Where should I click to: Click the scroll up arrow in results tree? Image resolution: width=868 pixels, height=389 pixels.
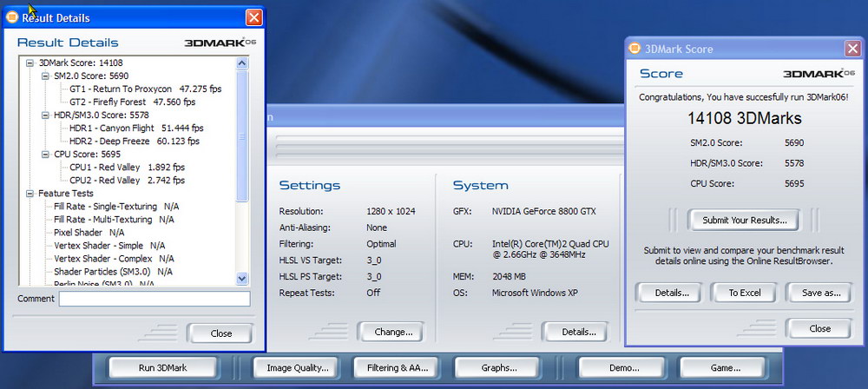click(x=242, y=63)
